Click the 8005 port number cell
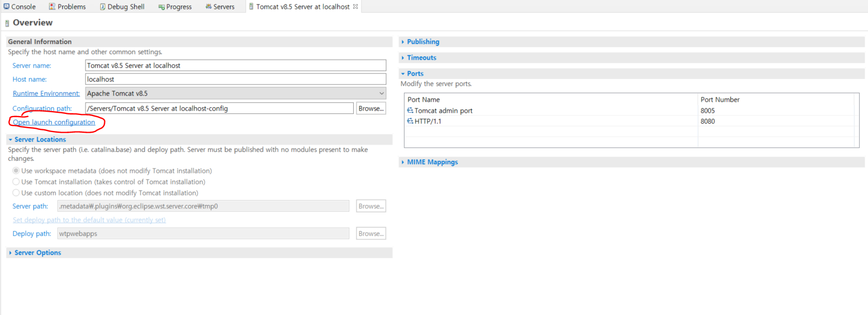The width and height of the screenshot is (868, 315). click(x=707, y=111)
